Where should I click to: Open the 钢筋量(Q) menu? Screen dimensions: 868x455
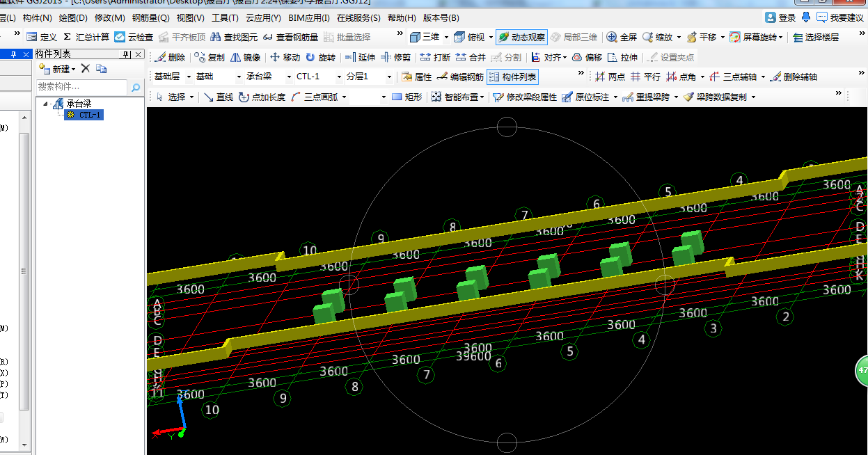pyautogui.click(x=151, y=17)
